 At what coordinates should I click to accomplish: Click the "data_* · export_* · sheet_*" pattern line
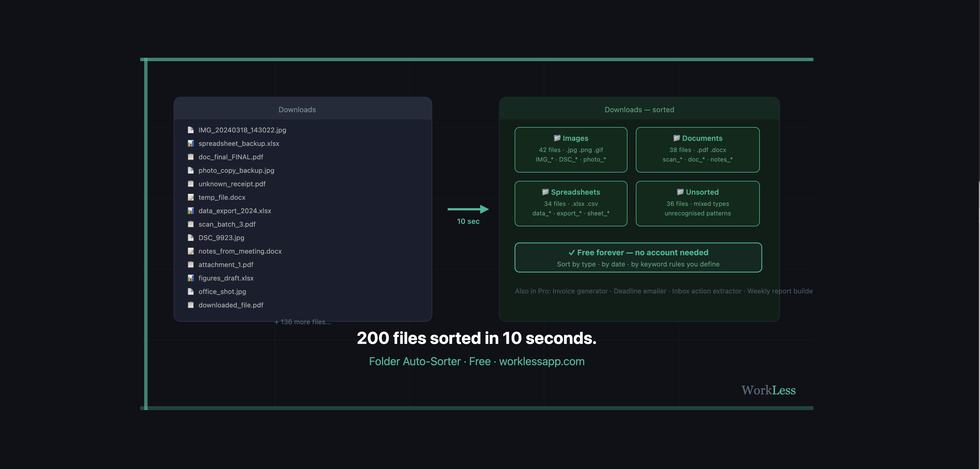tap(571, 213)
